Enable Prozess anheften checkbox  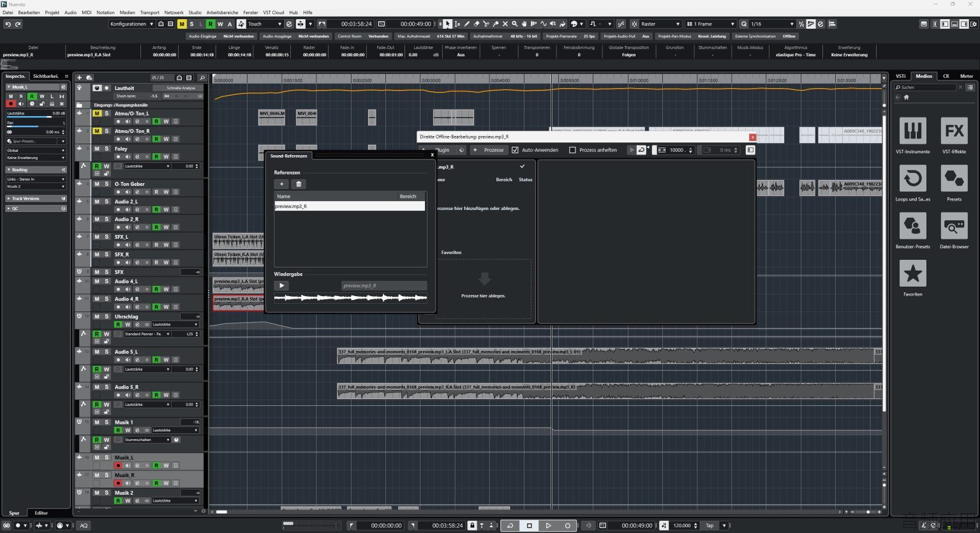point(572,150)
